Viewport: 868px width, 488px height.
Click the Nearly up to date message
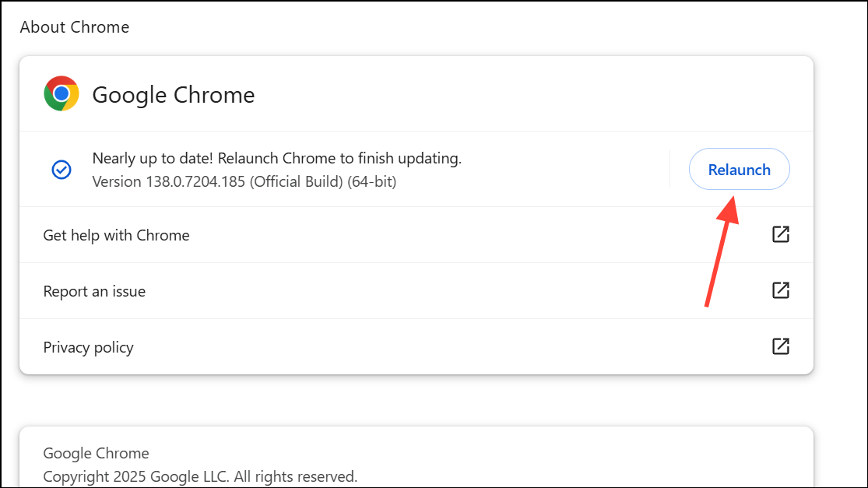pyautogui.click(x=277, y=157)
